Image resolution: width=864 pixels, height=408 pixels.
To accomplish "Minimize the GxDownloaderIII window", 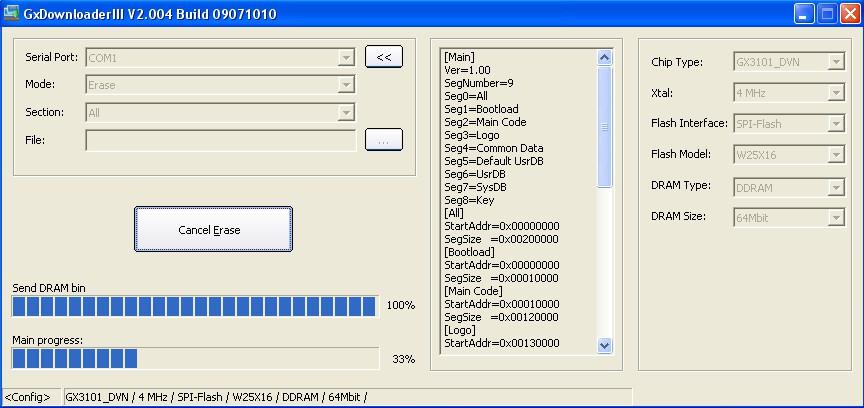I will (804, 14).
